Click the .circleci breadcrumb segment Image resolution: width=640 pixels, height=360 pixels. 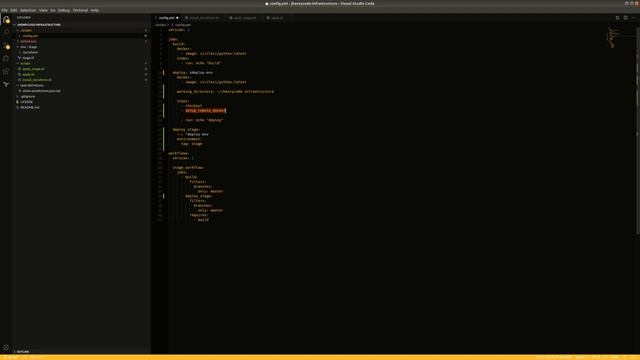[x=161, y=25]
